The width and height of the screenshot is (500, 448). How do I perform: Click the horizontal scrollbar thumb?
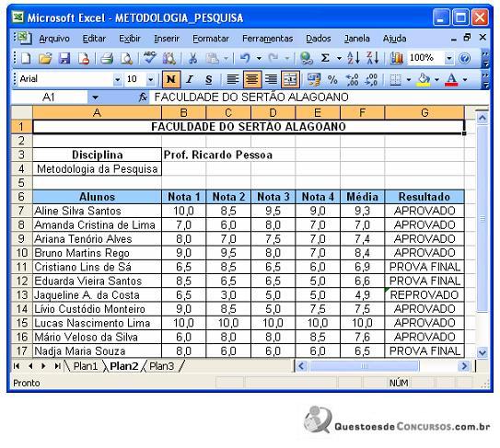pyautogui.click(x=364, y=366)
